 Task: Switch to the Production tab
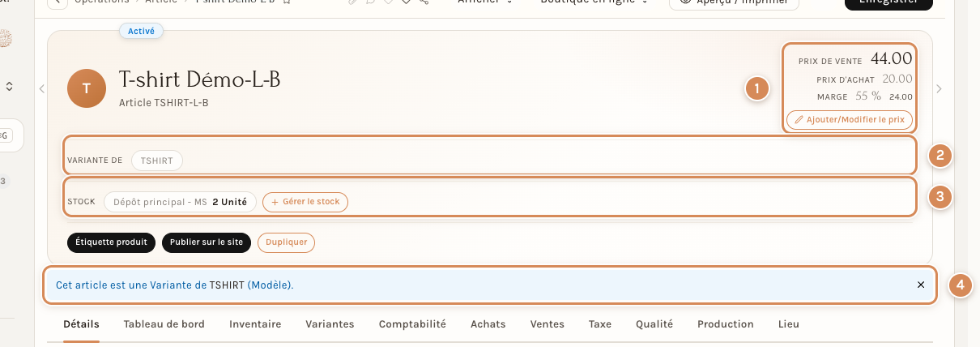click(x=726, y=324)
